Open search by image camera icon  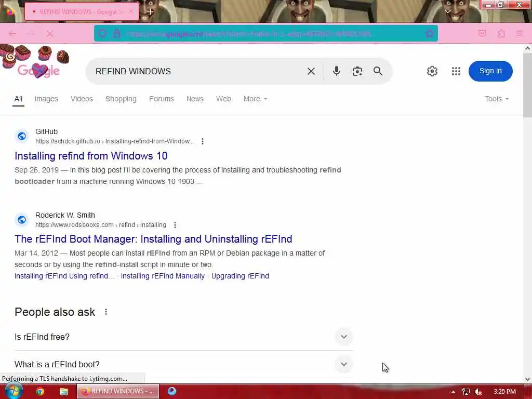click(x=357, y=71)
